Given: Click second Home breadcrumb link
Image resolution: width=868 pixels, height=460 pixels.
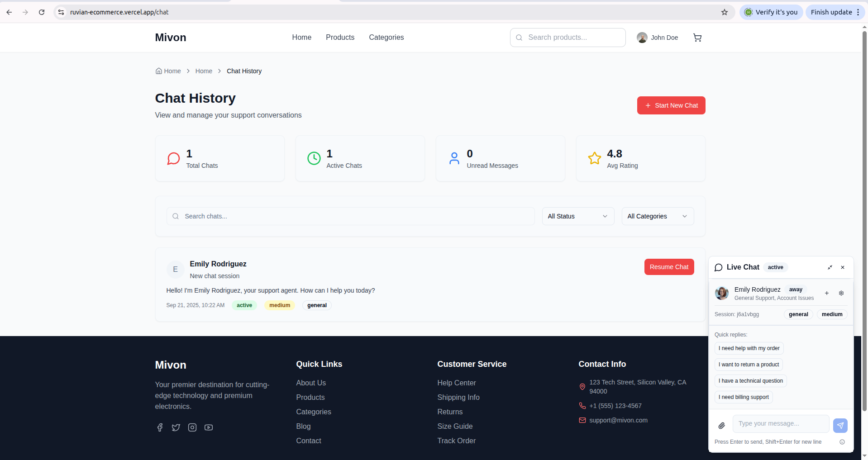Looking at the screenshot, I should click(x=204, y=71).
